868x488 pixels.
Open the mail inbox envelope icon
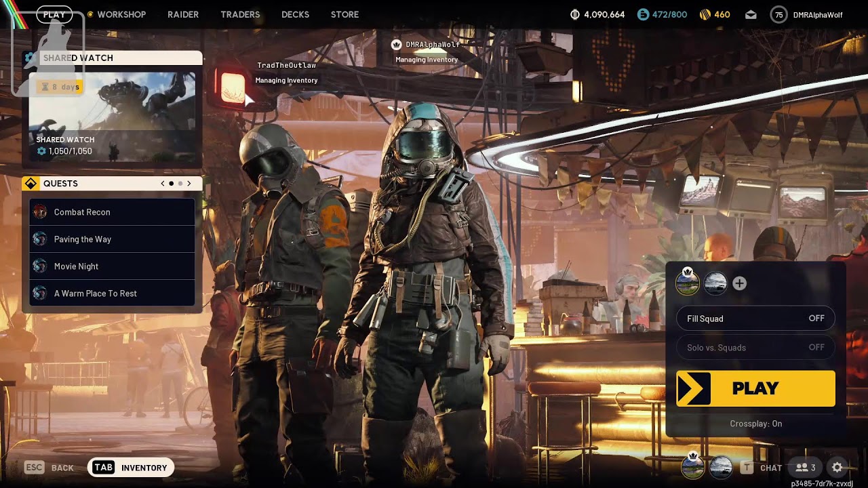tap(751, 14)
